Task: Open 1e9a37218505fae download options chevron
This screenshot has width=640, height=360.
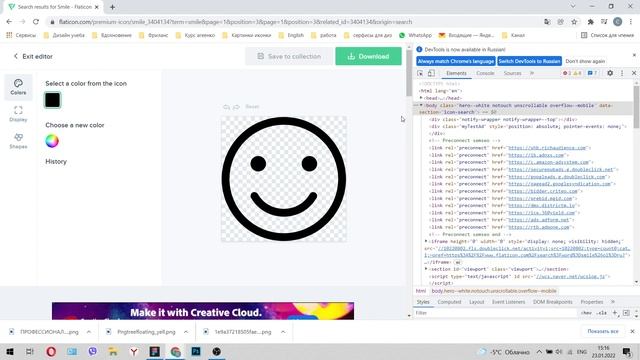Action: pyautogui.click(x=283, y=332)
